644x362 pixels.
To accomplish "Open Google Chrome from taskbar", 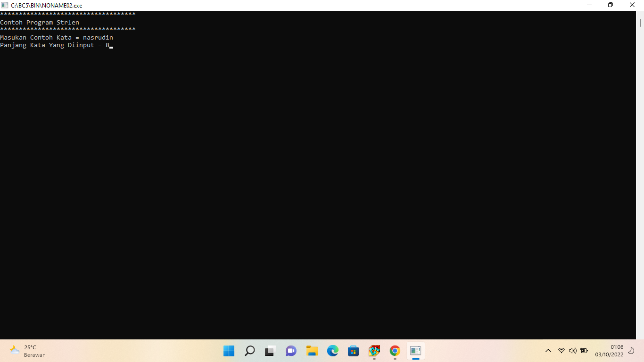I will (395, 351).
